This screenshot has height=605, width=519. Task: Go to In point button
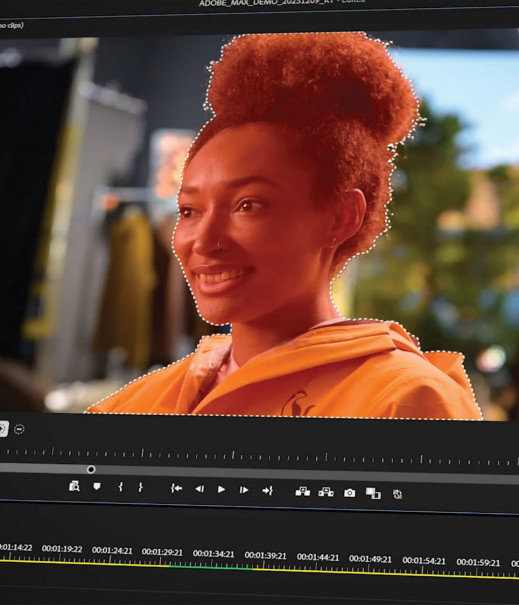[x=176, y=488]
